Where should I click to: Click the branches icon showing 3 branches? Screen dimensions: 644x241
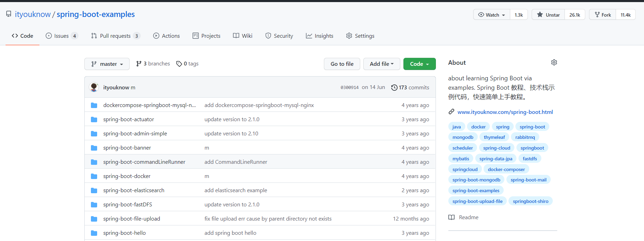[139, 64]
